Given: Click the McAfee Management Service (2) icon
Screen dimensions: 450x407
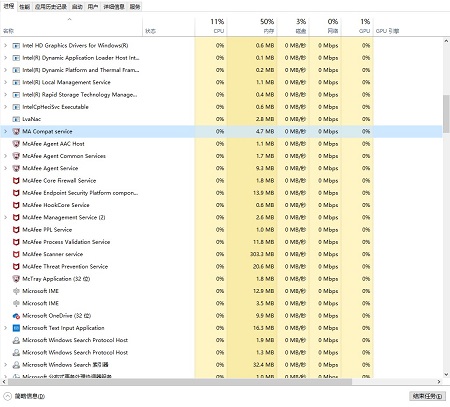Looking at the screenshot, I should click(16, 218).
